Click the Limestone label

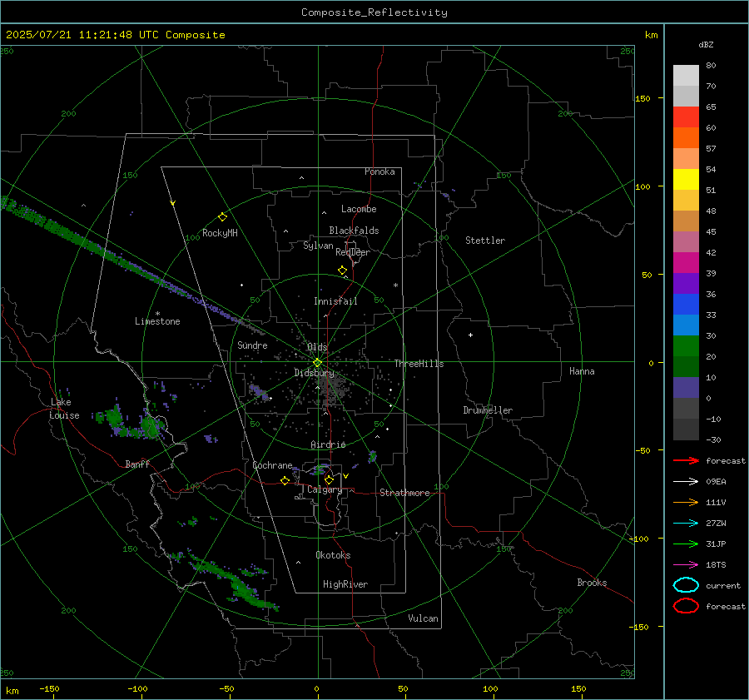tap(157, 321)
